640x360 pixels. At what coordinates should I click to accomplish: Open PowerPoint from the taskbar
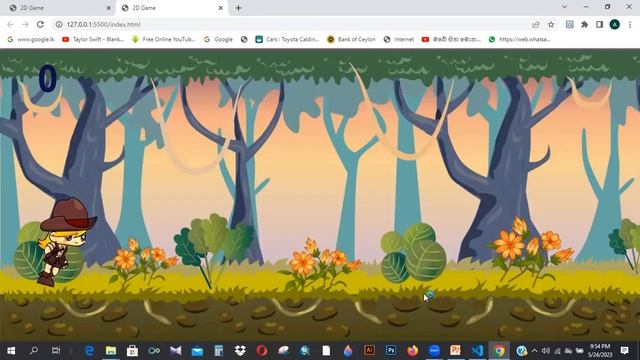456,351
